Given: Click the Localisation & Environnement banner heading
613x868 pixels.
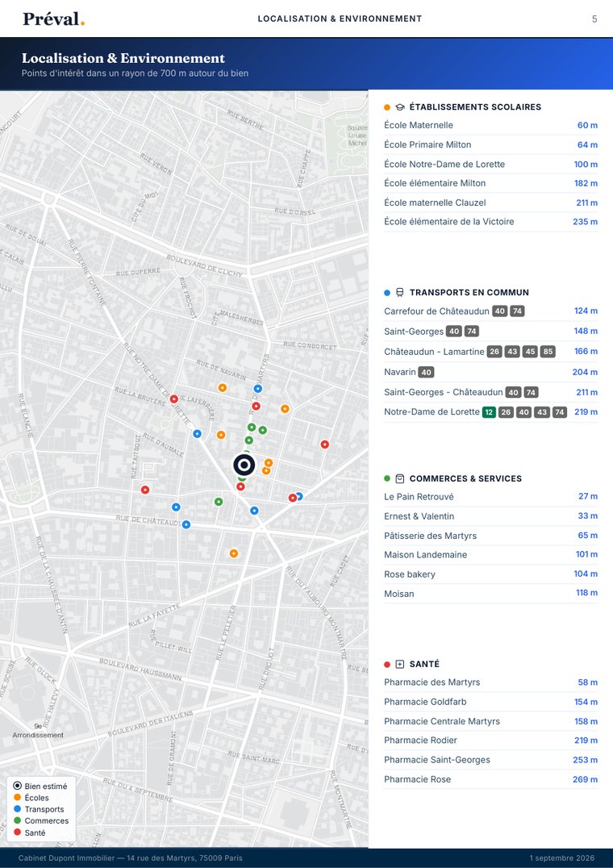Looking at the screenshot, I should 123,58.
